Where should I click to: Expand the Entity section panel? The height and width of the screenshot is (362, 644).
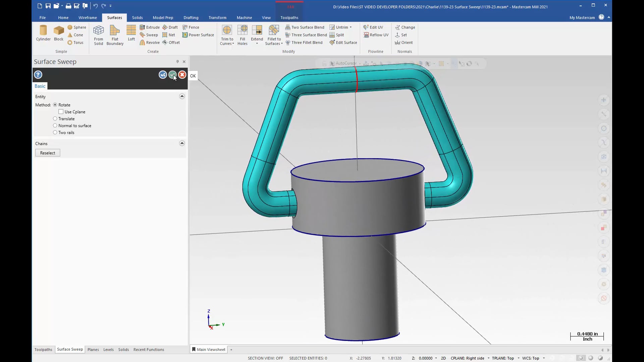[x=182, y=96]
